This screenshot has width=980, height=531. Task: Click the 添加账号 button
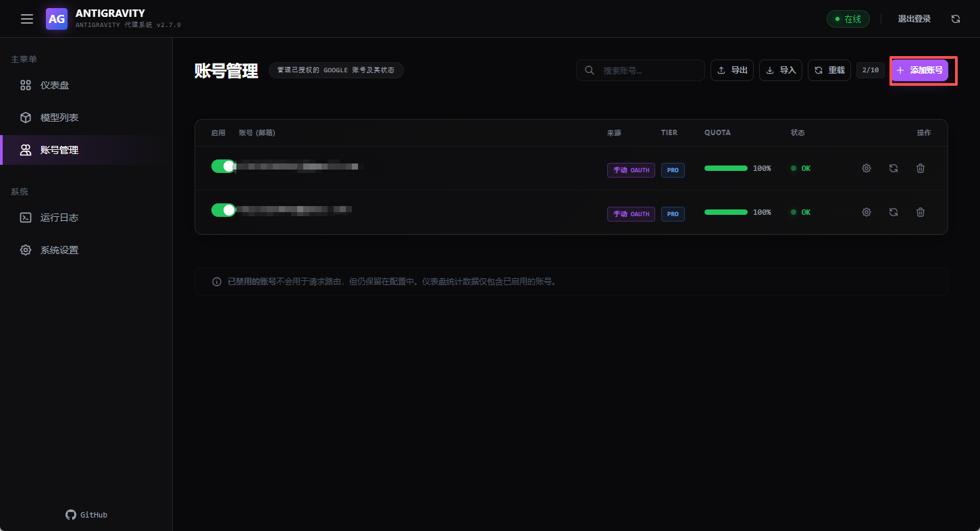click(x=919, y=70)
